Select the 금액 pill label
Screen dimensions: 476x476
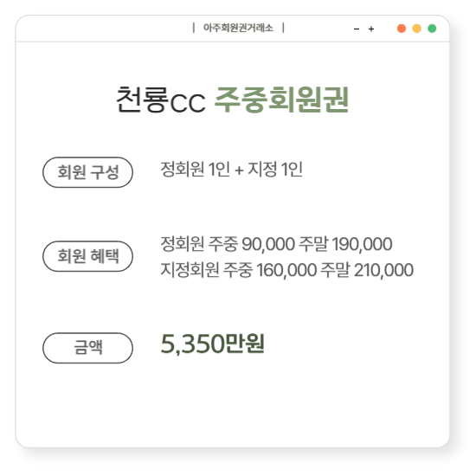coord(87,348)
